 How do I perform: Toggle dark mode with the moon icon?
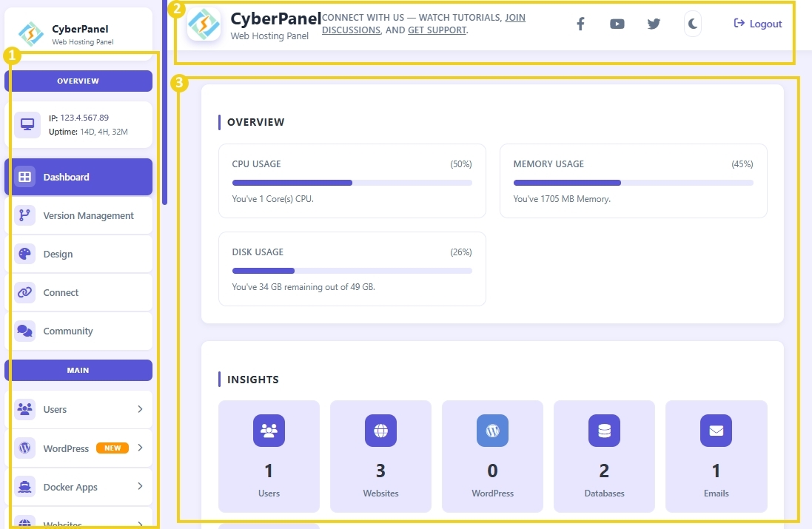pyautogui.click(x=691, y=24)
